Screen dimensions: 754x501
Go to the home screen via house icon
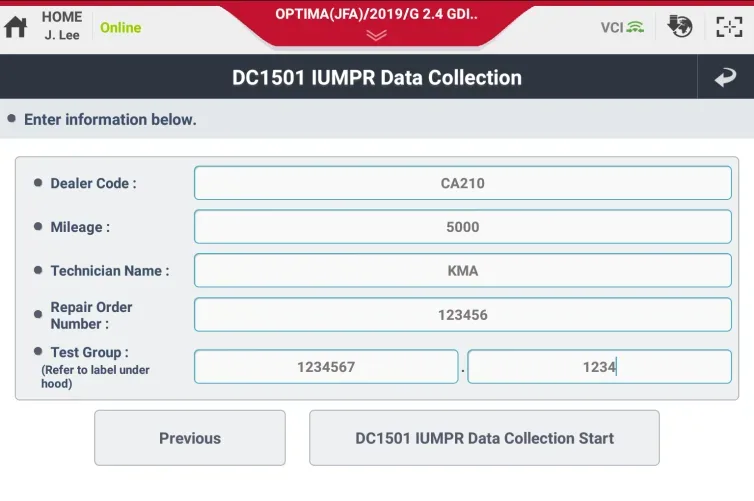[x=15, y=27]
